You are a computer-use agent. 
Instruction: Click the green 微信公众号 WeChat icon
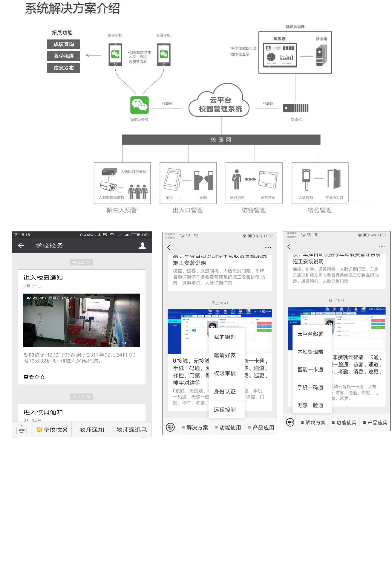point(139,105)
